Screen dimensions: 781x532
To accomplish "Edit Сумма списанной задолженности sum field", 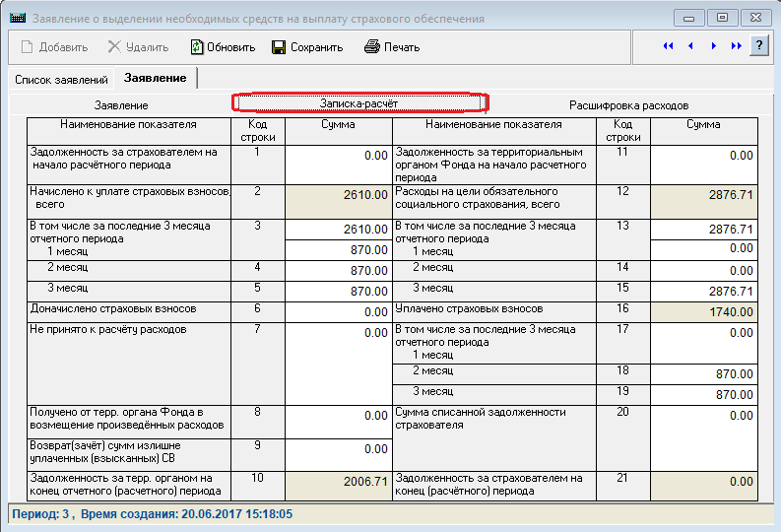I will point(704,437).
